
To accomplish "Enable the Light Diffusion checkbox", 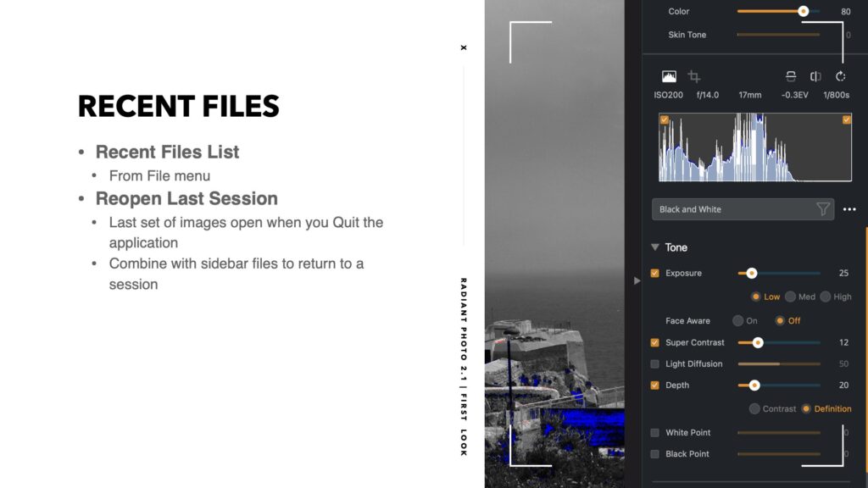I will tap(655, 364).
